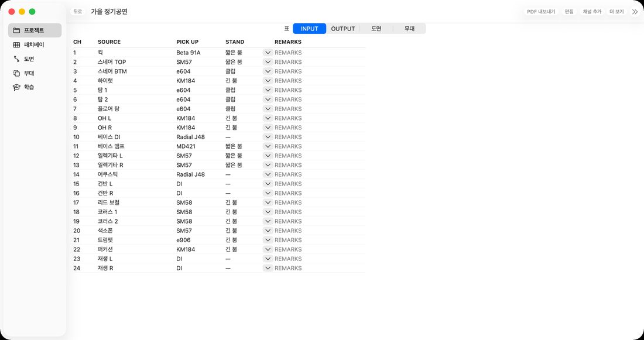This screenshot has height=340, width=644.
Task: Click the SOURCE cell 건반 L
Action: (x=105, y=184)
